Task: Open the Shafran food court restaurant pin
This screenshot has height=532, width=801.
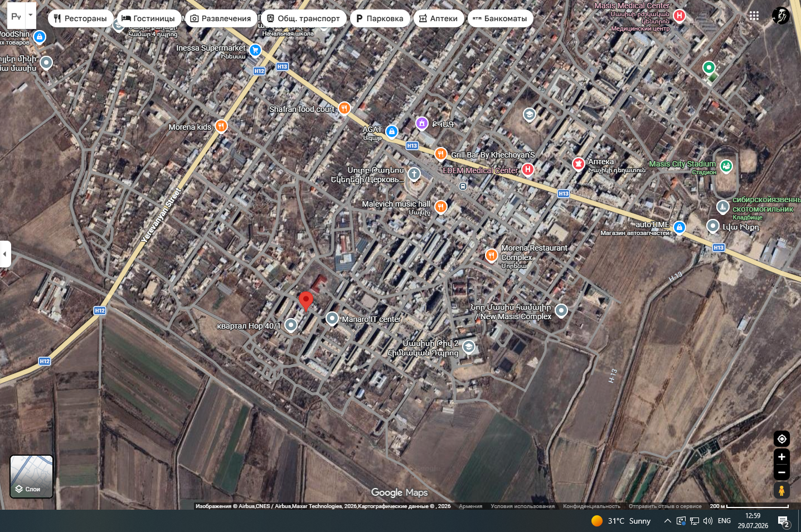Action: (x=344, y=108)
